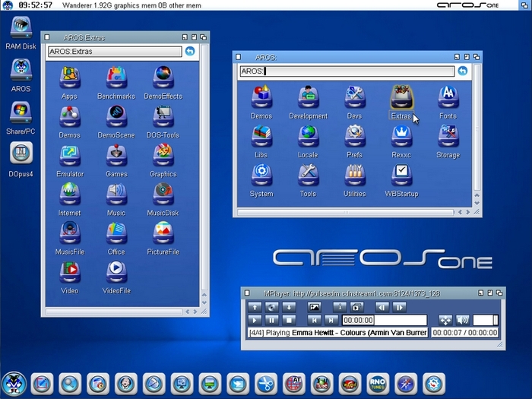Go to parent directory in AROS:Extras window
Screen dimensions: 532x399
pos(190,52)
